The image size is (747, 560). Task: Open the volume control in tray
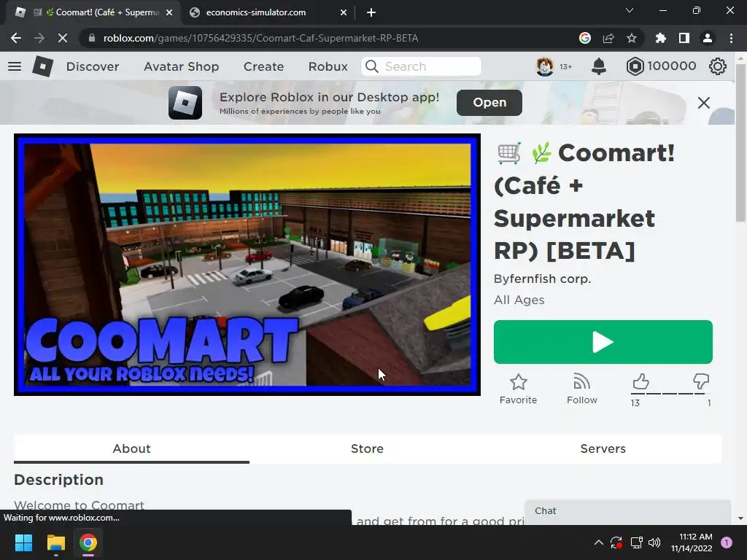(654, 542)
